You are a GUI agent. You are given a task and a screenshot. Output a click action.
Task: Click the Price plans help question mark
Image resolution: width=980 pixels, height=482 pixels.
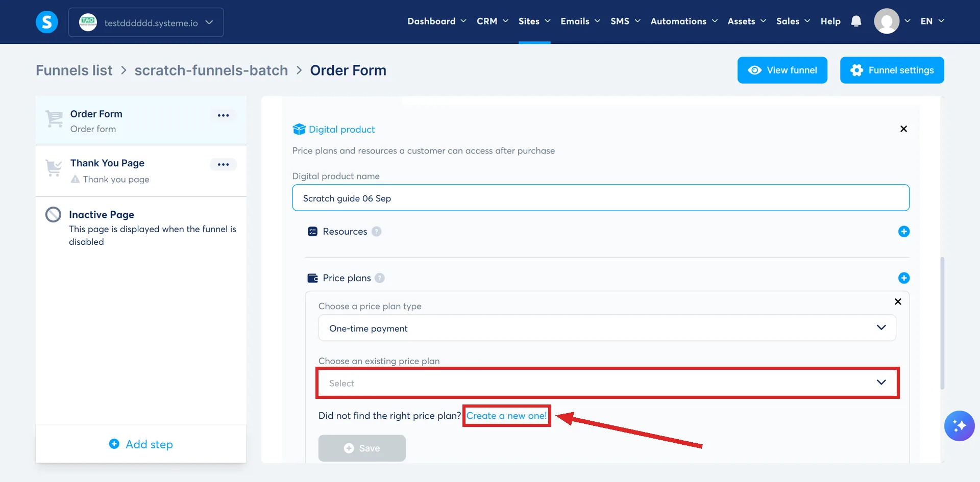[380, 278]
